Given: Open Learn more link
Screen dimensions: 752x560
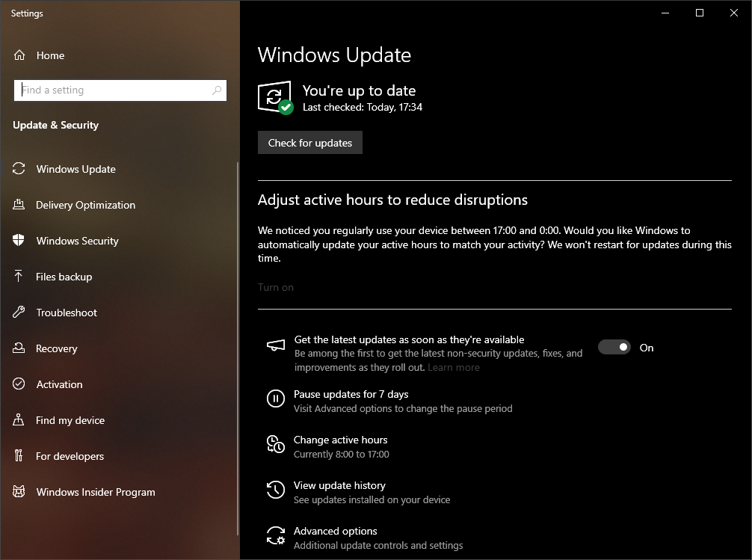Looking at the screenshot, I should 453,368.
